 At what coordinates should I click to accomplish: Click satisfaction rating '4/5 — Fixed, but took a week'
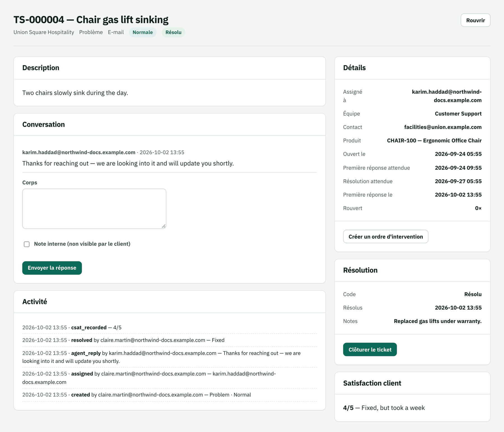384,408
